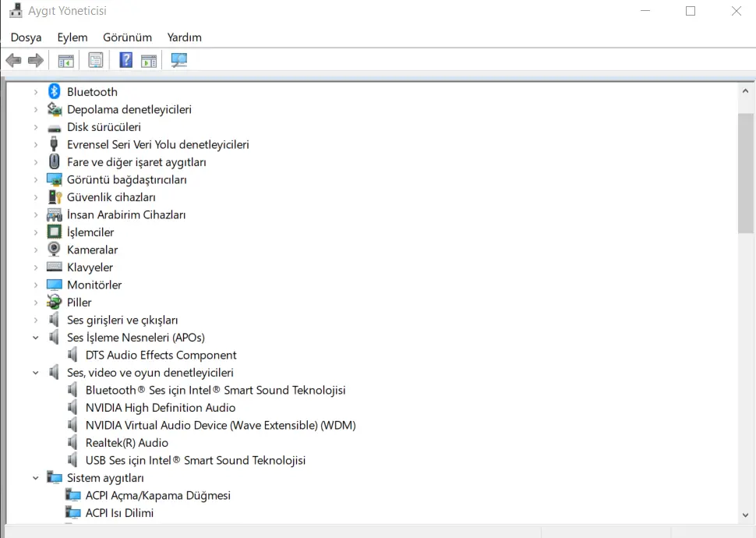Screen dimensions: 756x538
Task: Select ACPI Isı Dilimi device
Action: point(119,513)
